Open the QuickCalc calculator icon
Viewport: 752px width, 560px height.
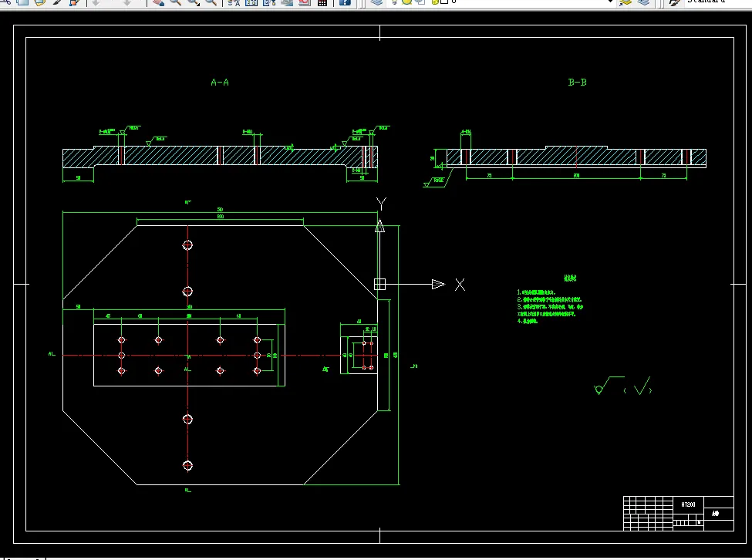click(322, 2)
